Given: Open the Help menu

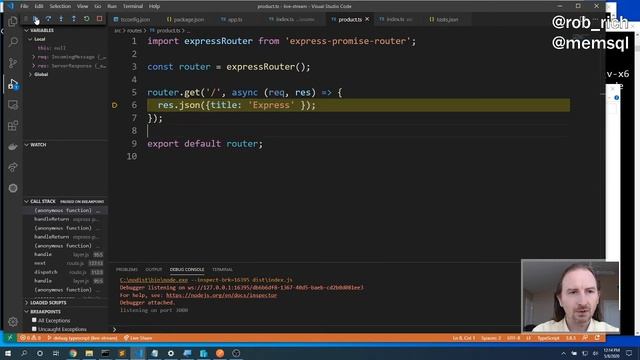Looking at the screenshot, I should [x=154, y=6].
